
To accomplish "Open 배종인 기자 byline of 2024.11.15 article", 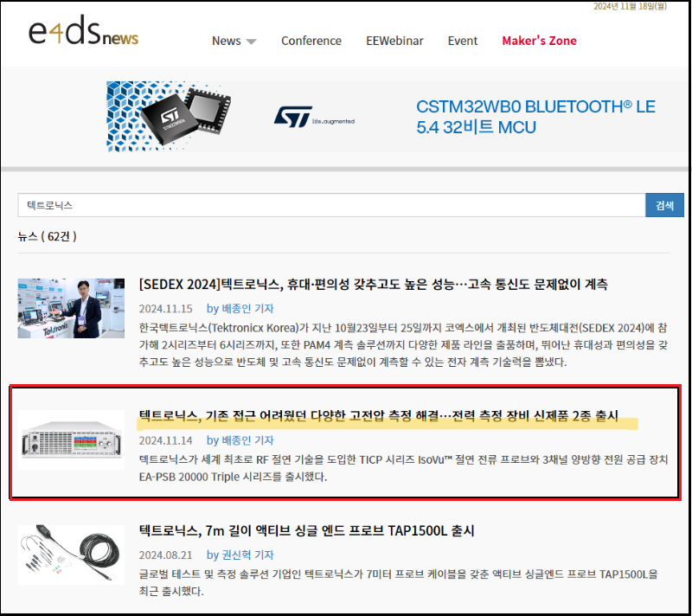I will 240,309.
